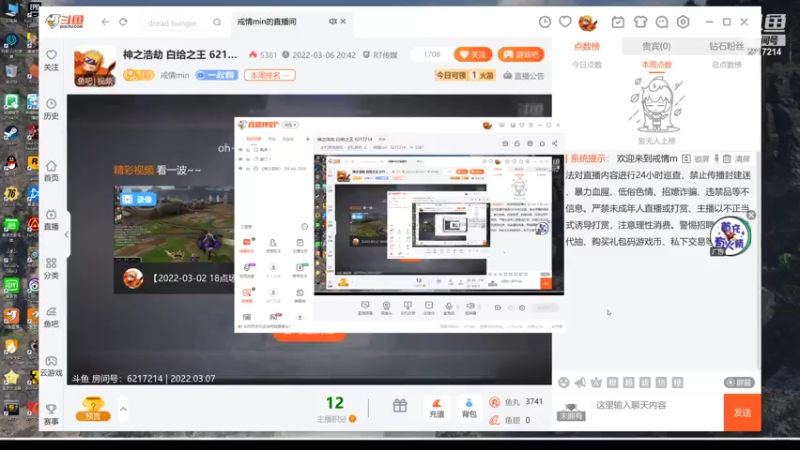Open 关注 in the left sidebar
The width and height of the screenshot is (800, 450).
[x=51, y=60]
